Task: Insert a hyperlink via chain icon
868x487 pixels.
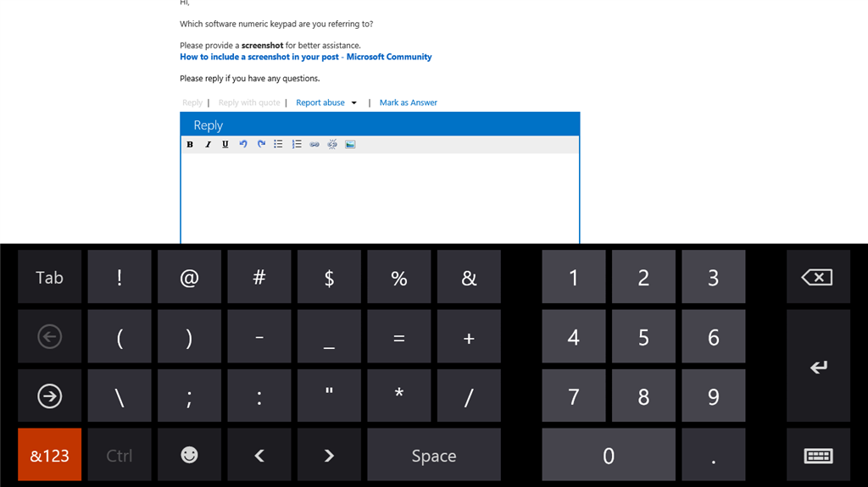Action: (x=314, y=145)
